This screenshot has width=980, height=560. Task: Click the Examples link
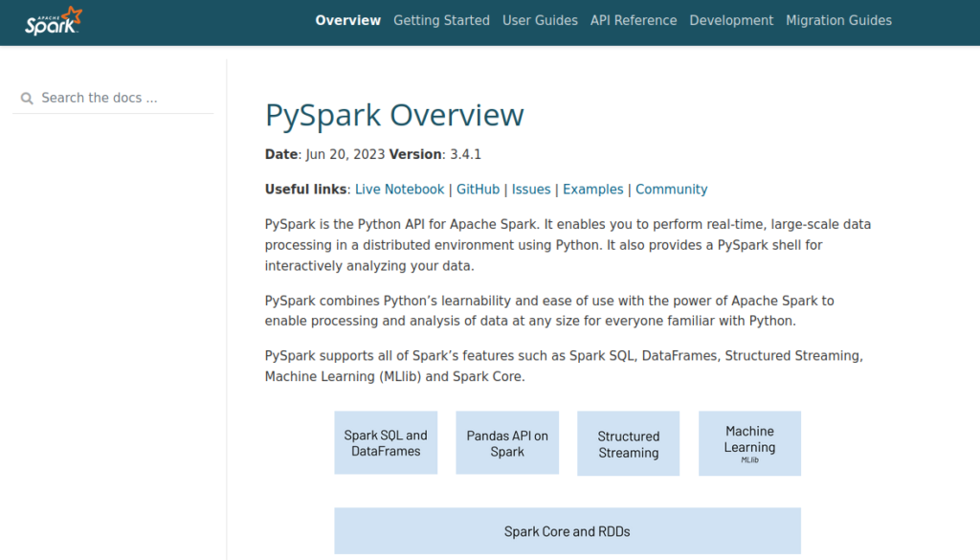(x=593, y=190)
